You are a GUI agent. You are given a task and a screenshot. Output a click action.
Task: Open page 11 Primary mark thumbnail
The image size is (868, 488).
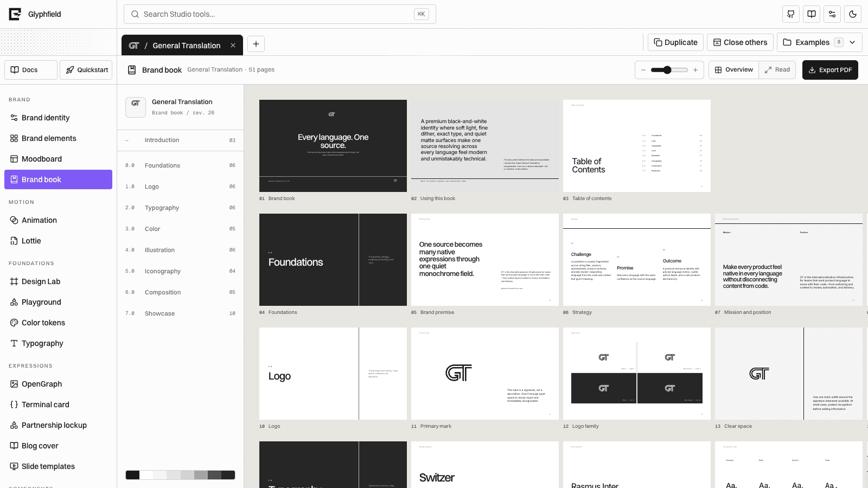[x=485, y=374]
